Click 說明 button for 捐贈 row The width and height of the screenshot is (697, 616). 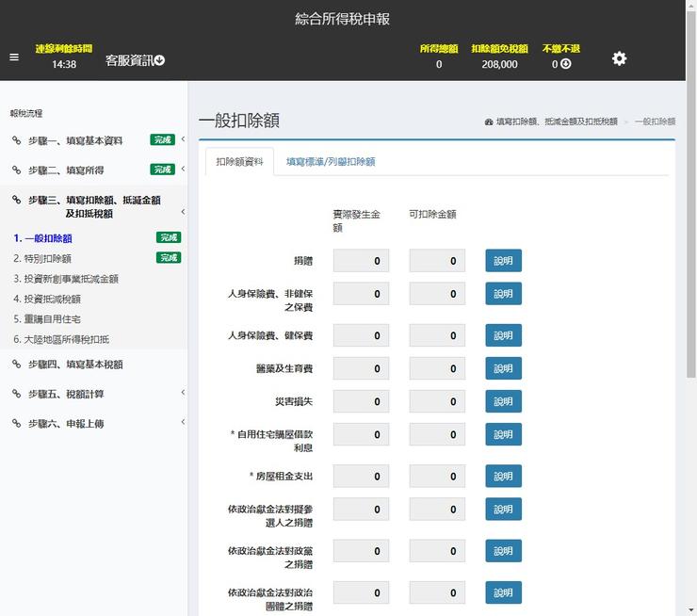click(x=503, y=261)
